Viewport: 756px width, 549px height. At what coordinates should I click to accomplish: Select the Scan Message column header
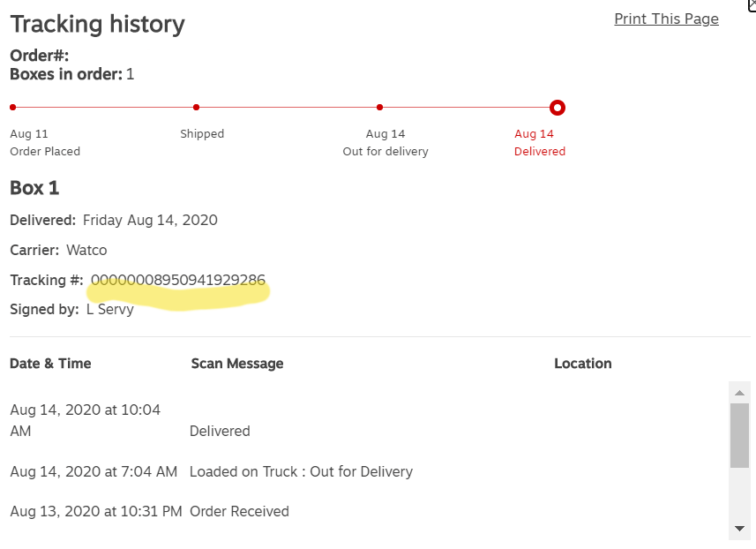pyautogui.click(x=236, y=363)
